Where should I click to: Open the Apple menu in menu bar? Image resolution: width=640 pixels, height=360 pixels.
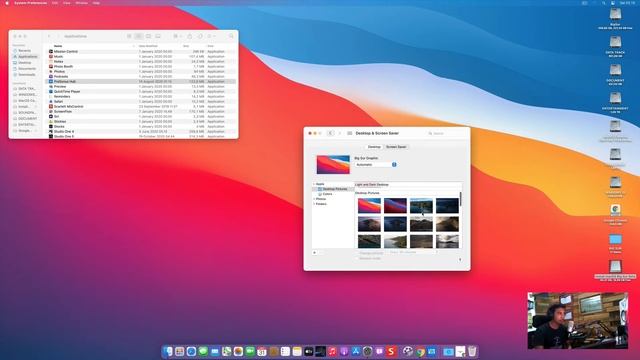[x=7, y=3]
